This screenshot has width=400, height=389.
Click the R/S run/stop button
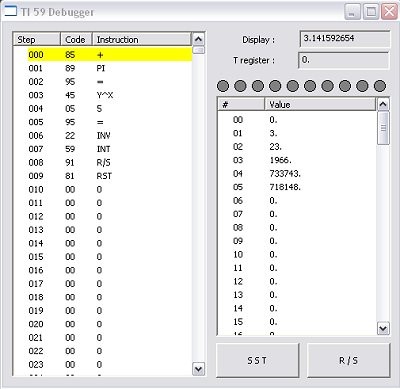pos(348,360)
